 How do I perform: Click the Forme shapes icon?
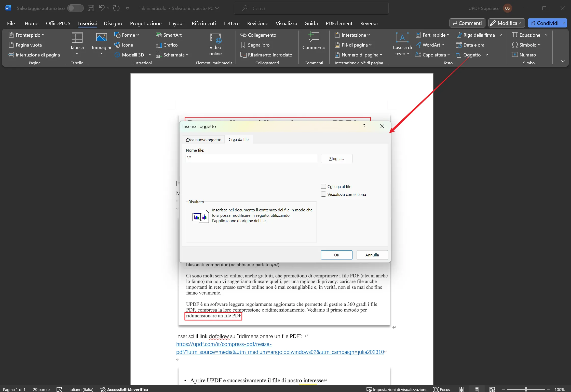[x=117, y=35]
